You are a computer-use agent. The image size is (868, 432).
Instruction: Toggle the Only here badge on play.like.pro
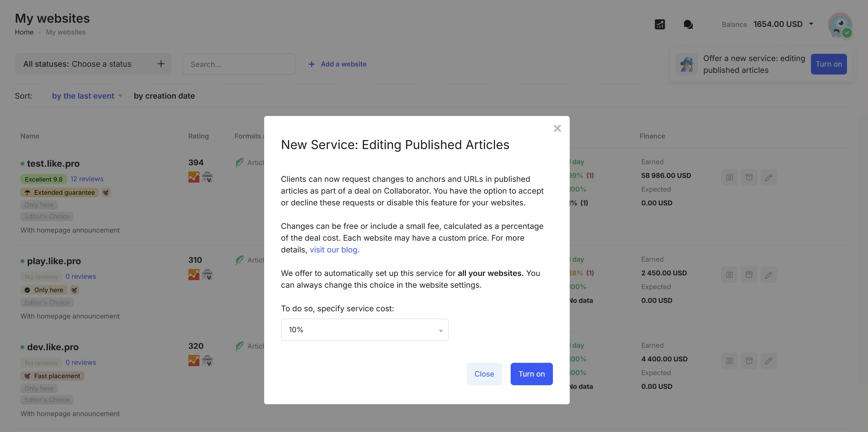(44, 290)
